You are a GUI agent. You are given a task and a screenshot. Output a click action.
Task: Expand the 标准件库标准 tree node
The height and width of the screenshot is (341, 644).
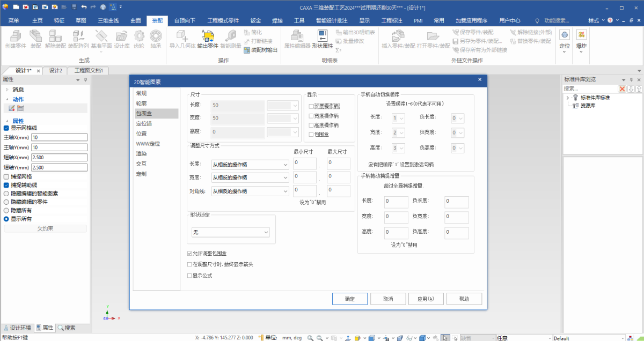[568, 98]
